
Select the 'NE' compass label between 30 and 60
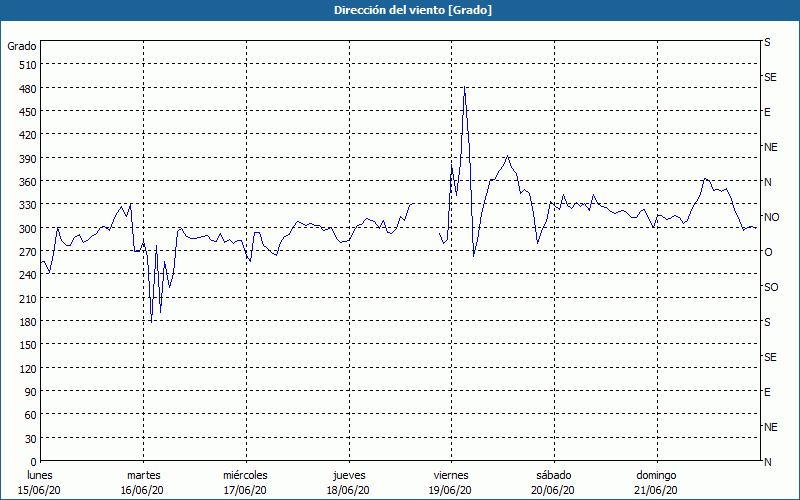coord(771,427)
